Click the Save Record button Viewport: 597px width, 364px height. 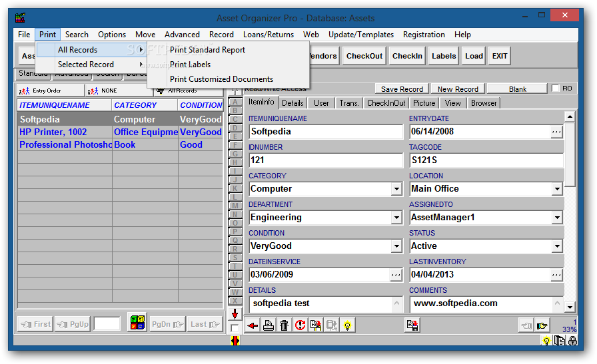pyautogui.click(x=402, y=89)
